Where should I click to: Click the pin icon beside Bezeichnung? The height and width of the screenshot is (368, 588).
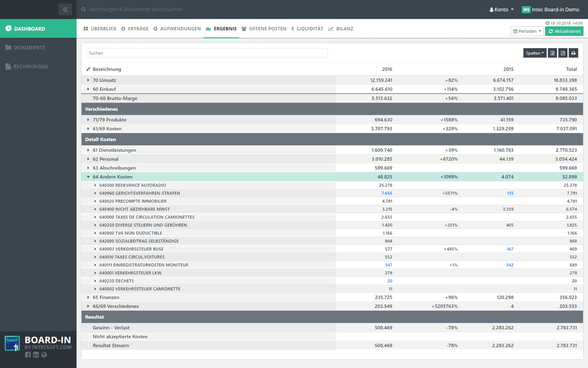click(88, 69)
